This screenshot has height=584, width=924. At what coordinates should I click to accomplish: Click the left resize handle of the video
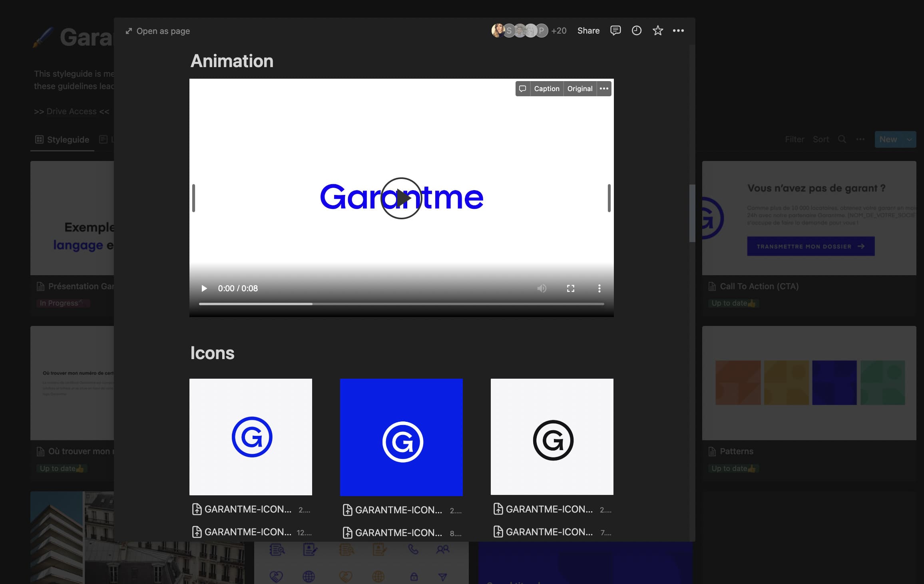[x=193, y=198]
